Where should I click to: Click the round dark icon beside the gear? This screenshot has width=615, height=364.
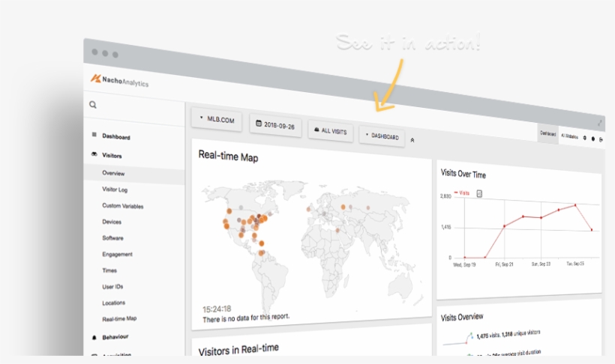[593, 139]
